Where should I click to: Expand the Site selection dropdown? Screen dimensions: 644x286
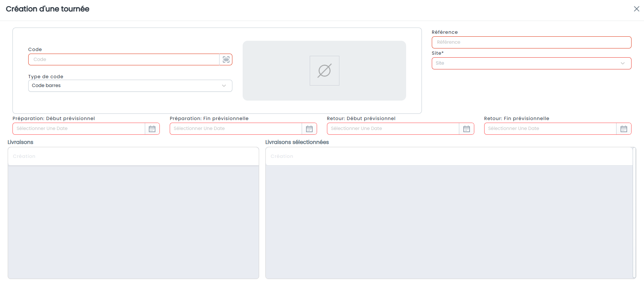click(x=531, y=63)
